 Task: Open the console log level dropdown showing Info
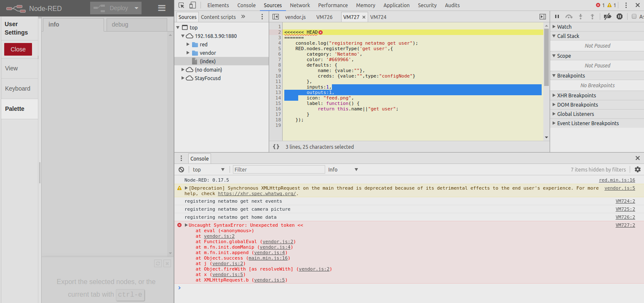[342, 169]
